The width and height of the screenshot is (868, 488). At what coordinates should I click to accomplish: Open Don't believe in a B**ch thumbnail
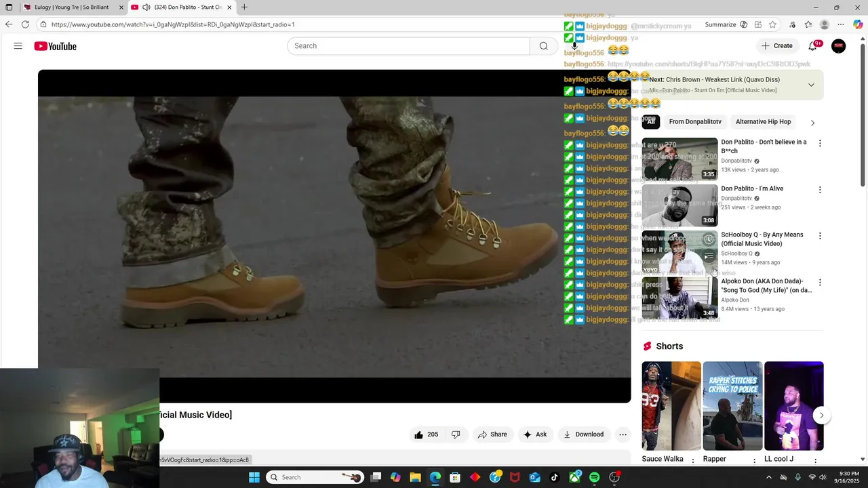(x=679, y=159)
